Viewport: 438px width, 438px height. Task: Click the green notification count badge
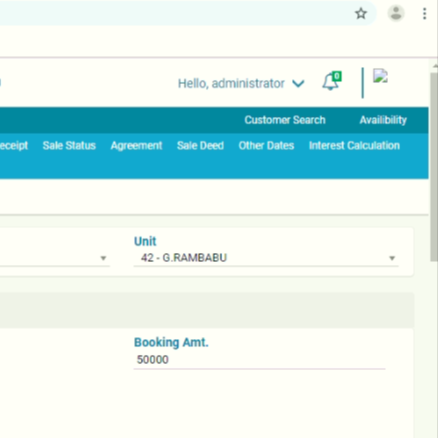coord(337,76)
